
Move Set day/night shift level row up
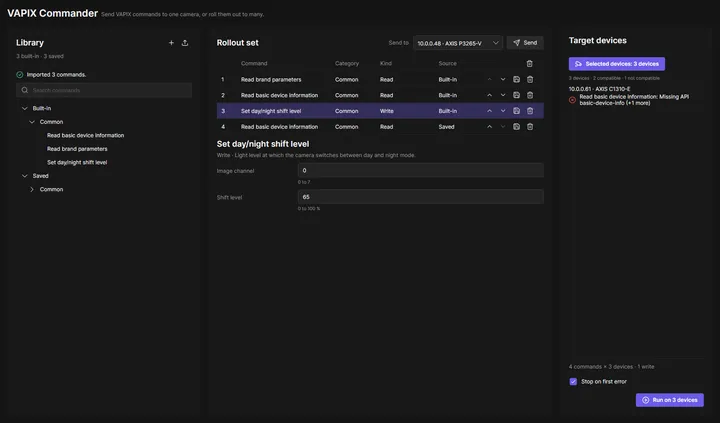pos(489,111)
